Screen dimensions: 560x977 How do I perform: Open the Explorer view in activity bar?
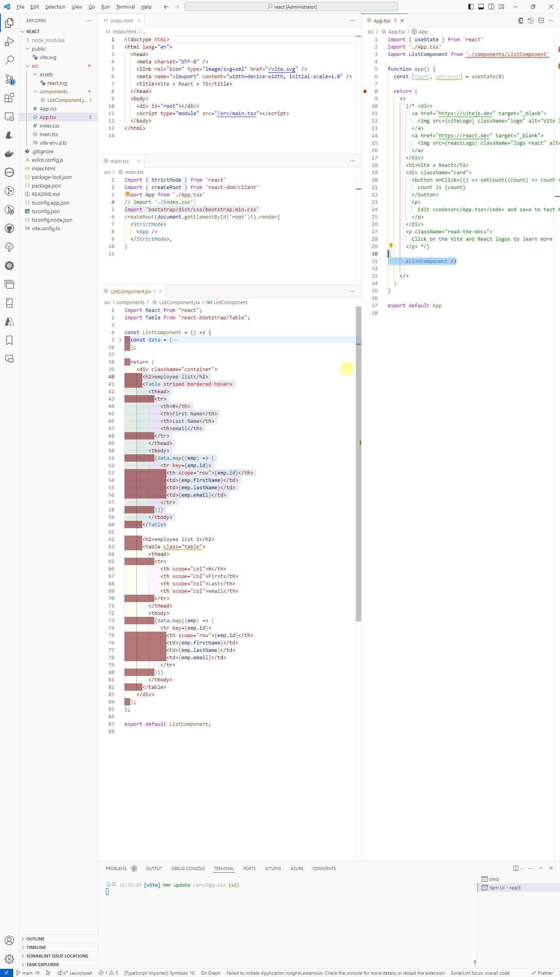[9, 23]
